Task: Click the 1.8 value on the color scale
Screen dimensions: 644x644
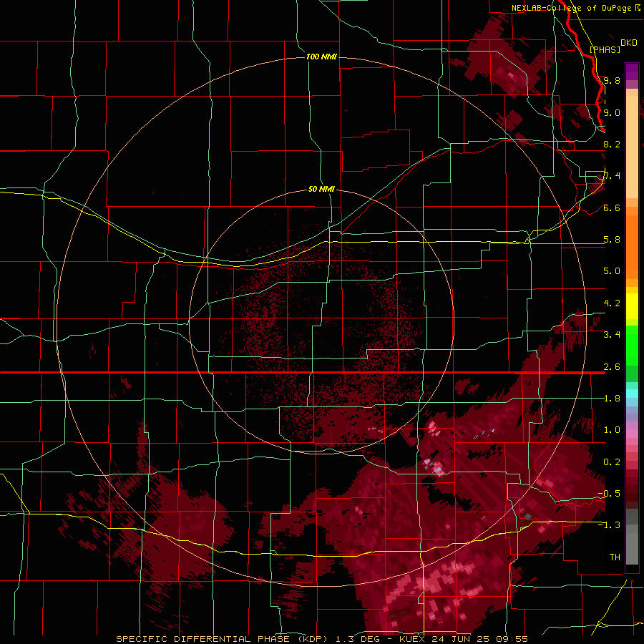Action: click(612, 398)
